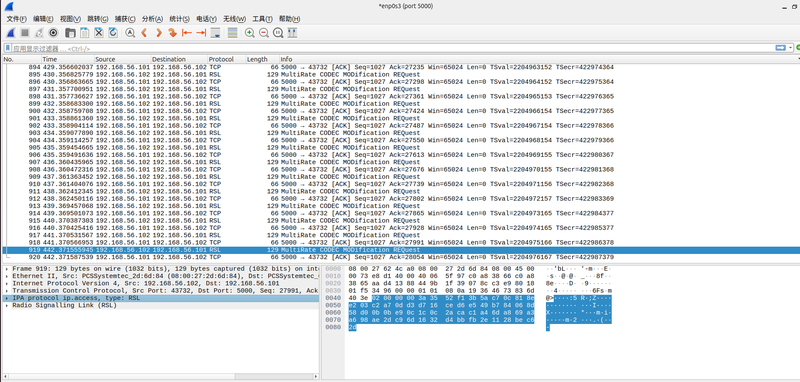Toggle auto-scroll during live capture

[x=215, y=33]
